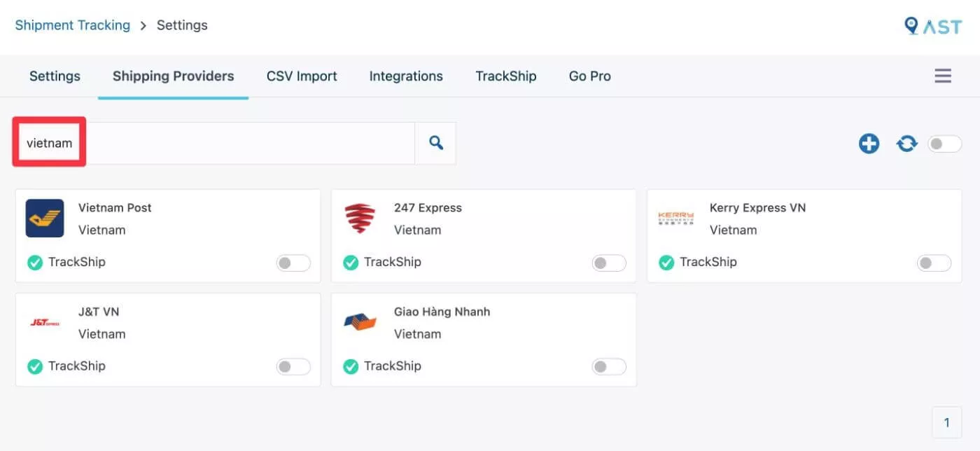Open the hamburger menu icon
The height and width of the screenshot is (451, 980).
click(943, 76)
